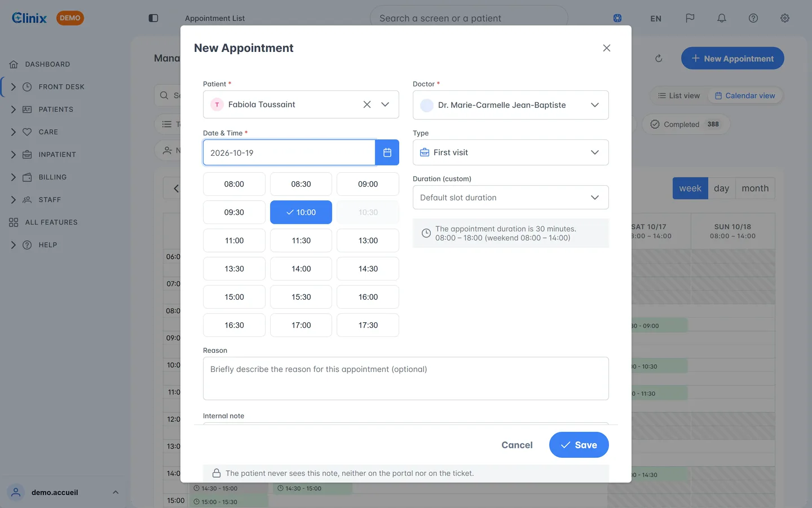Click the Date & Time field
This screenshot has height=508, width=812.
pyautogui.click(x=289, y=152)
